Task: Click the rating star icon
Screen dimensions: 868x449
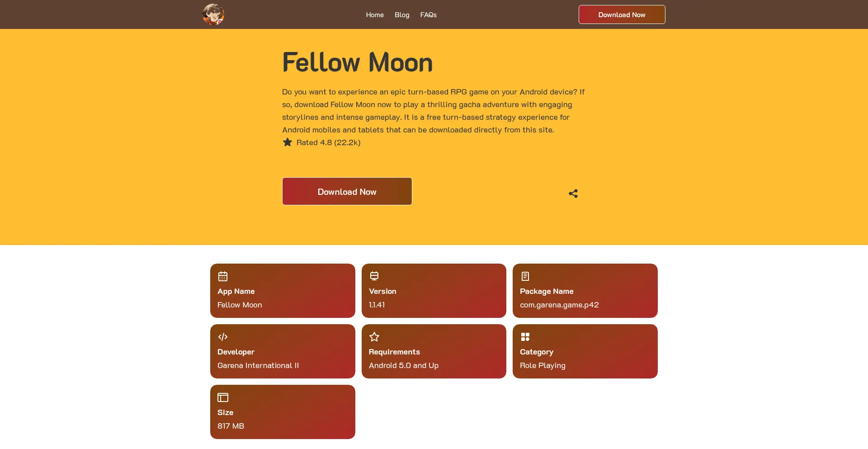Action: (288, 142)
